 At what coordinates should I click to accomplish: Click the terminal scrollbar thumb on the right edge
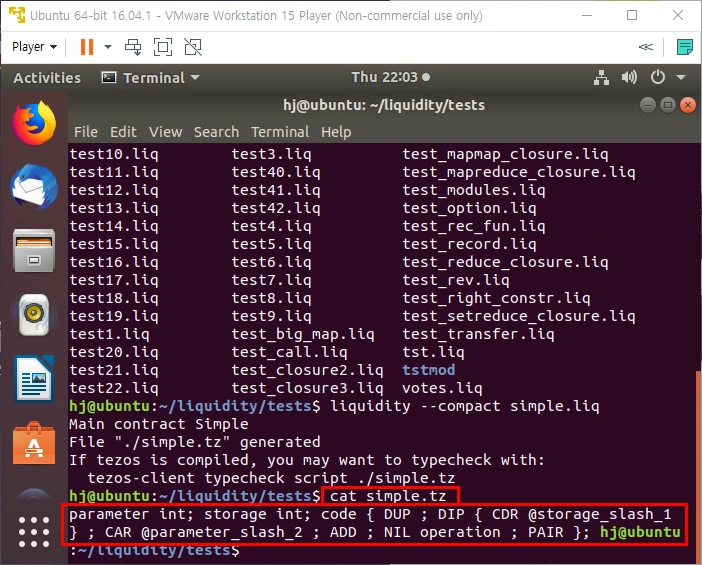699,466
